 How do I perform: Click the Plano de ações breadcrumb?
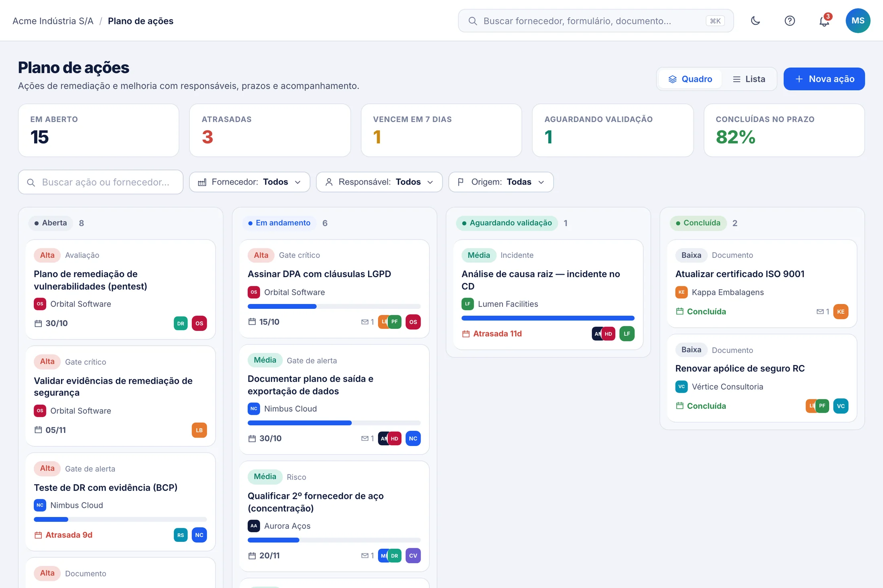[x=140, y=21]
